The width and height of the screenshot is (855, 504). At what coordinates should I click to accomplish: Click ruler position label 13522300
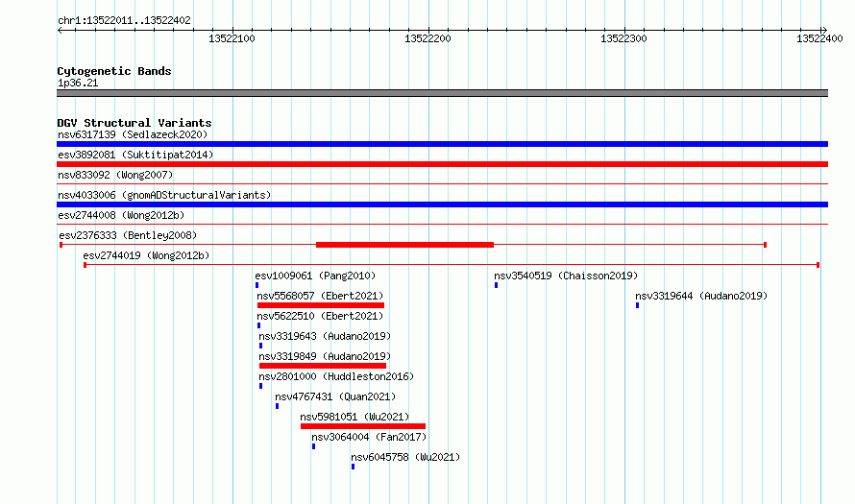click(x=623, y=39)
